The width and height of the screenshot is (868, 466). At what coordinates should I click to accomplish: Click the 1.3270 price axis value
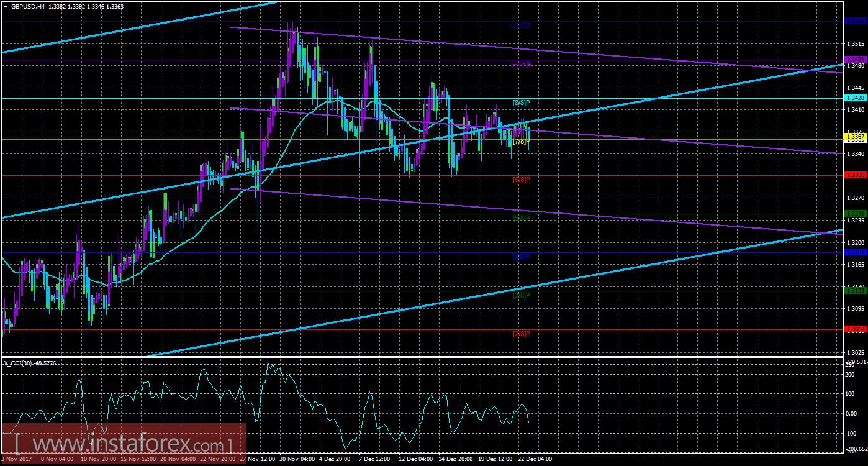pos(856,198)
